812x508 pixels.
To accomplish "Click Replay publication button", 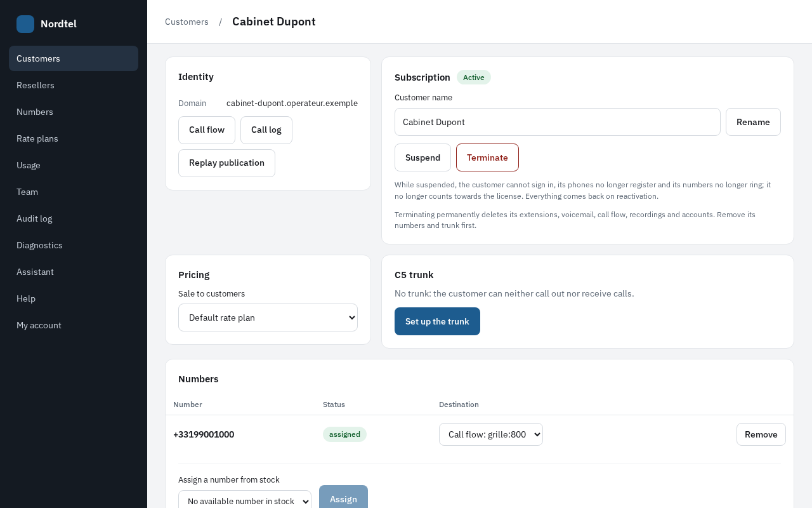I will [x=226, y=163].
